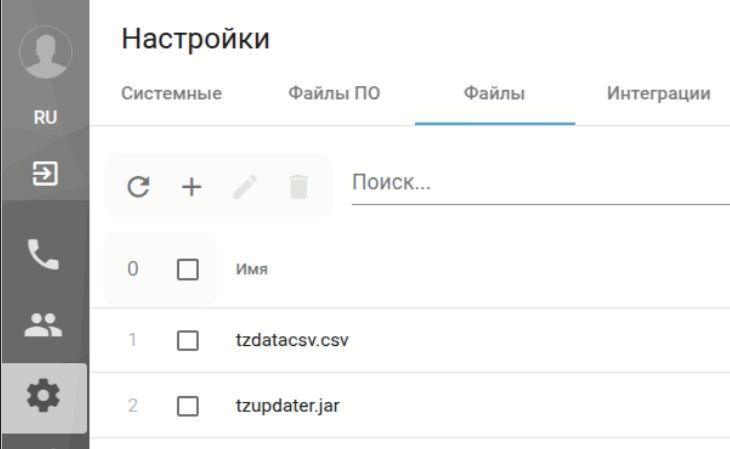The height and width of the screenshot is (449, 730).
Task: Check the box for tzdatacsv.csv
Action: 188,341
